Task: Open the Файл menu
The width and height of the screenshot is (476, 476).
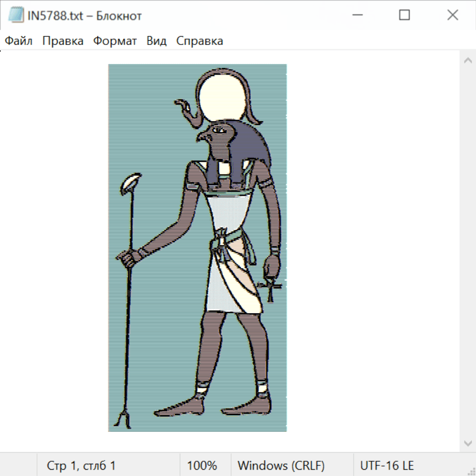Action: pos(19,41)
